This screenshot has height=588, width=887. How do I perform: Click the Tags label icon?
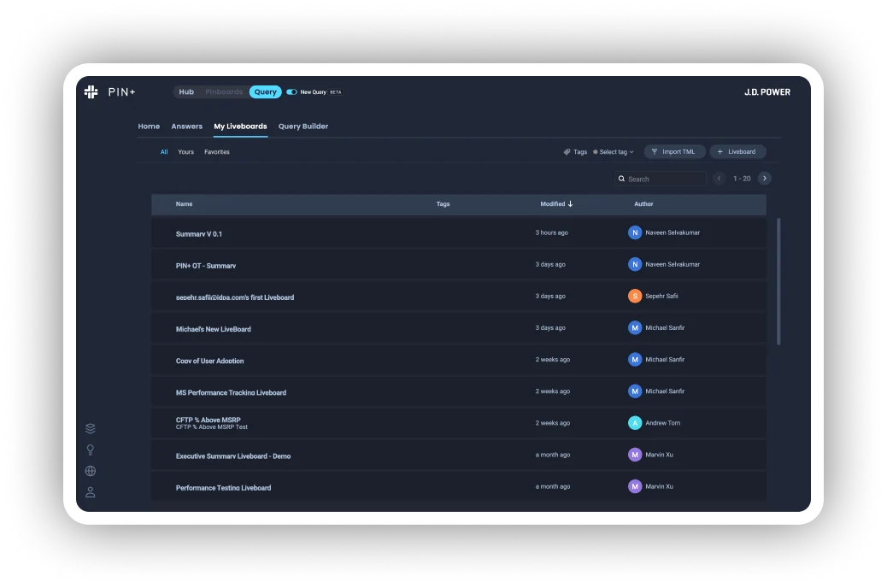[x=567, y=151]
